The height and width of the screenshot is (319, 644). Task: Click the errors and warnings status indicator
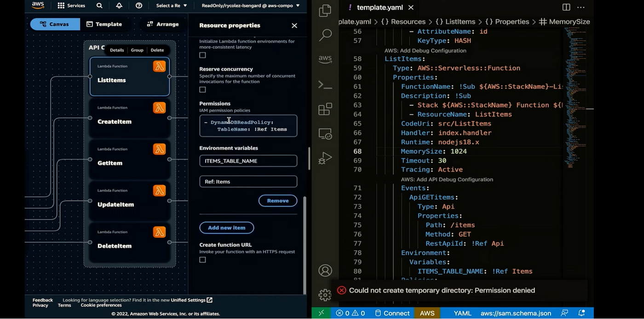(x=350, y=313)
